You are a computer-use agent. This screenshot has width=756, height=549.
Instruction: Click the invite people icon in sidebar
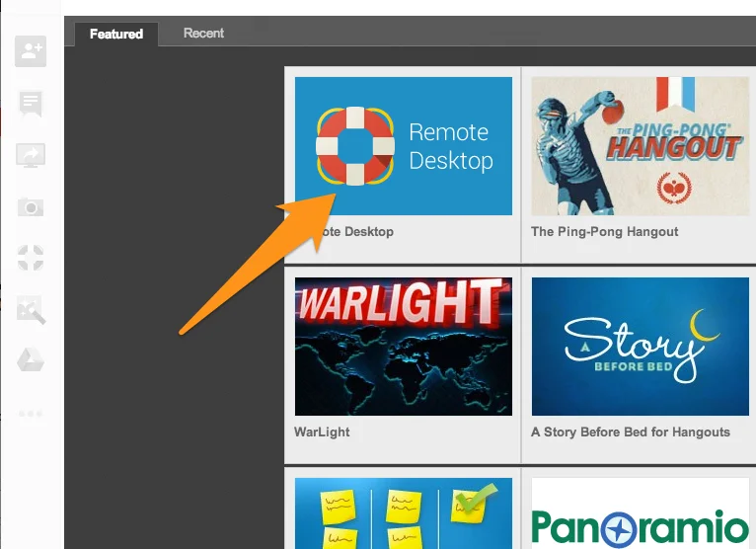tap(31, 51)
